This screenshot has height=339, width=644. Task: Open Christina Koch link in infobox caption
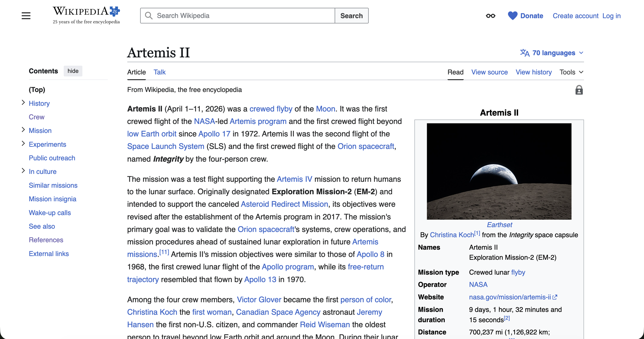click(x=452, y=235)
